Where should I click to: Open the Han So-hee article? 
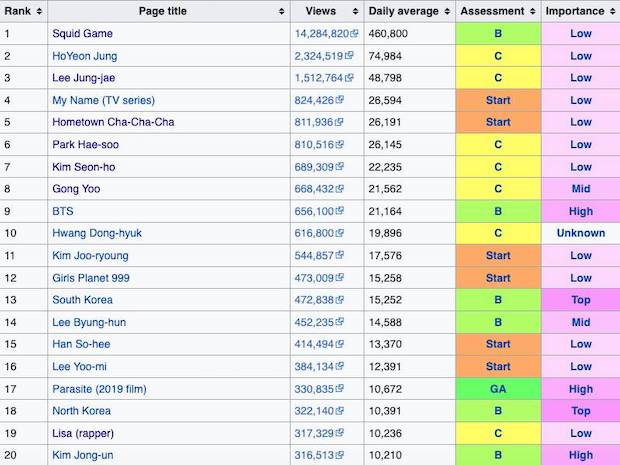point(81,344)
